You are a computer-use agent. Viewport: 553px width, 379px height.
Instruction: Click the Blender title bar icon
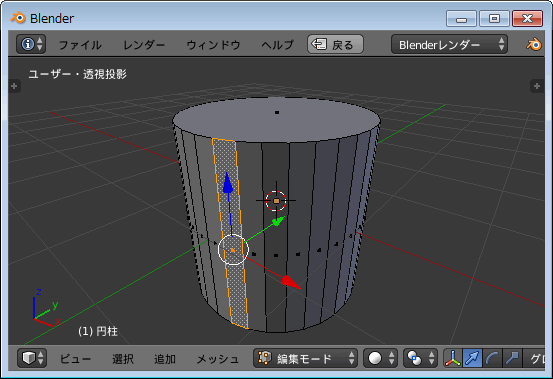pos(18,18)
